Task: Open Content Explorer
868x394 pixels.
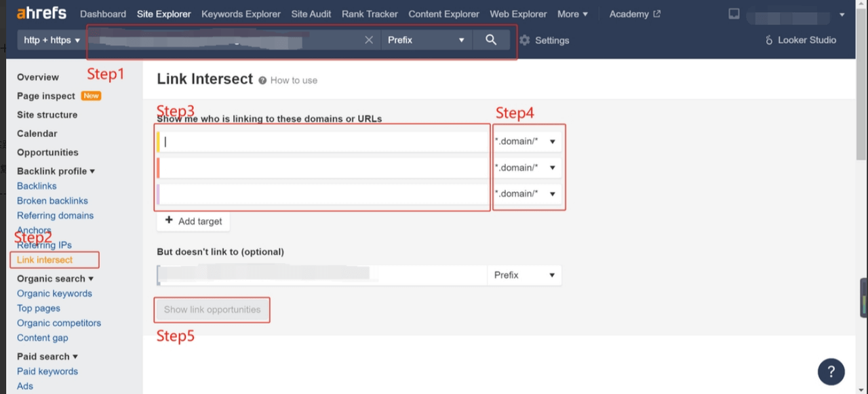Action: coord(443,14)
